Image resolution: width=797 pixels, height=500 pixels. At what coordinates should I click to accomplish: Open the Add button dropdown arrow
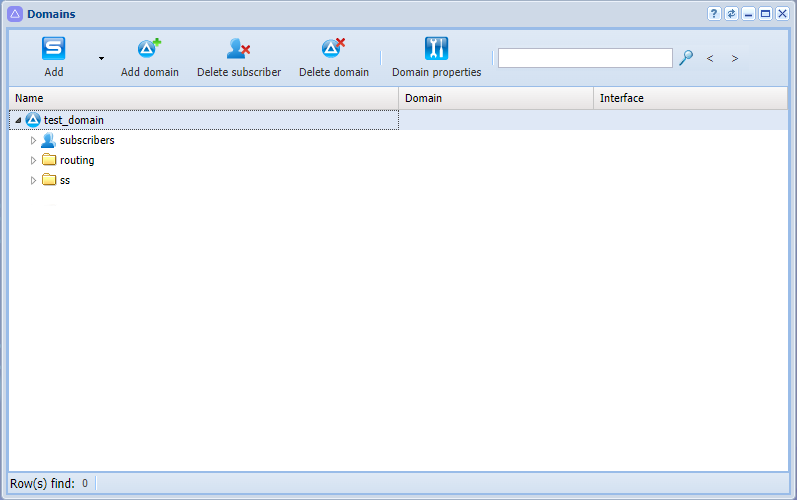click(x=102, y=58)
